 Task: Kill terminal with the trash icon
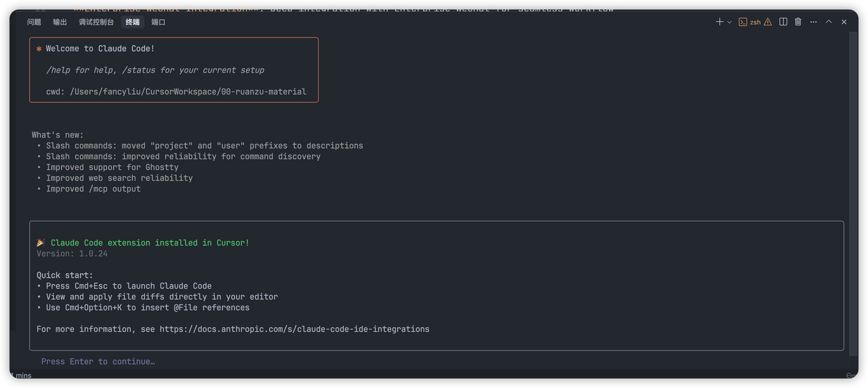coord(798,22)
